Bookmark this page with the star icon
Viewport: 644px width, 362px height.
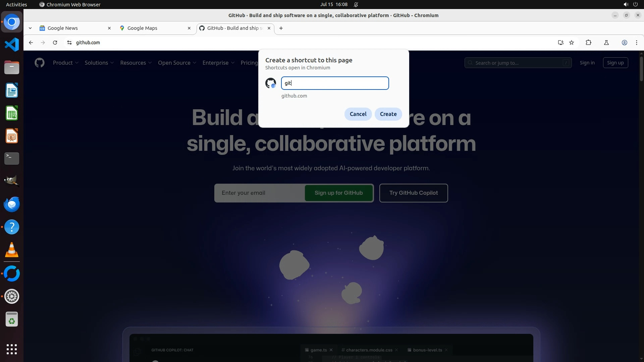click(572, 43)
